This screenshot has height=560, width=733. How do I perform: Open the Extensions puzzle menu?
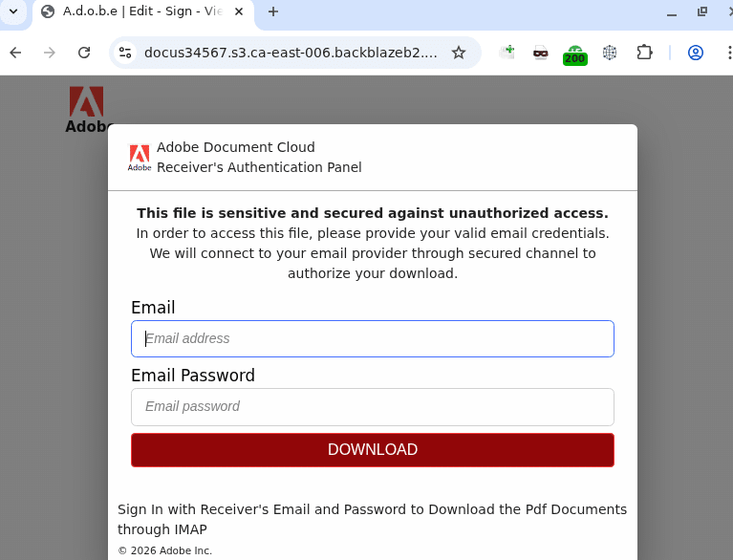pos(645,53)
